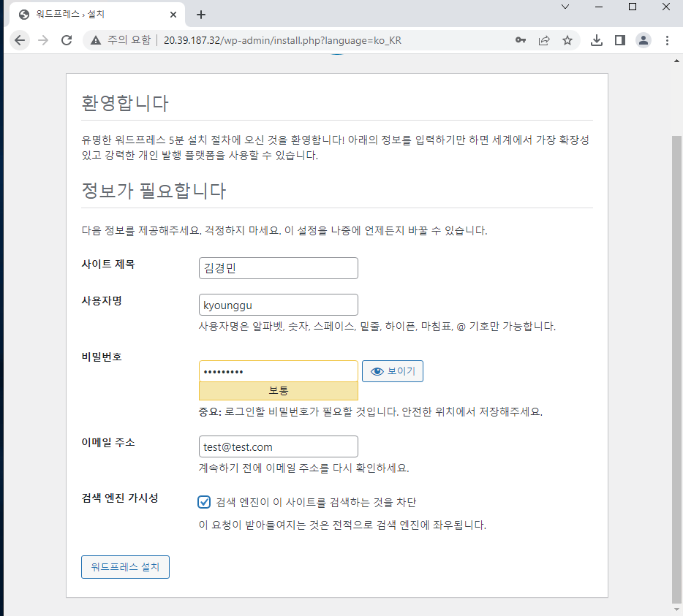Reload the WordPress install page
This screenshot has height=616, width=683.
[x=67, y=40]
